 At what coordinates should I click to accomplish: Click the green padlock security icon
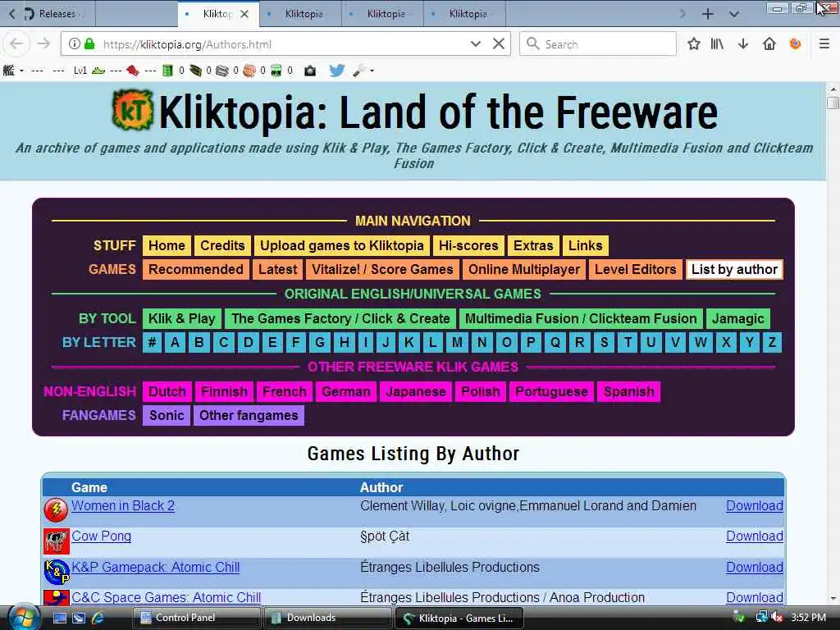(89, 44)
